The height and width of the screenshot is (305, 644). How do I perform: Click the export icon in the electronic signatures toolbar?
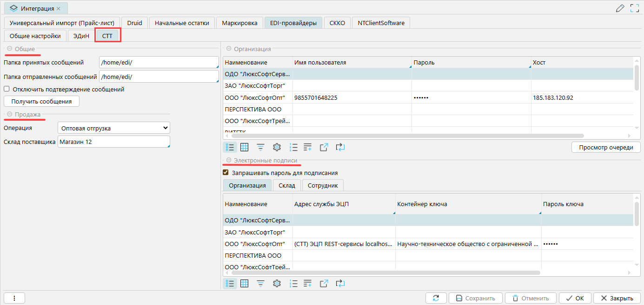(x=324, y=283)
